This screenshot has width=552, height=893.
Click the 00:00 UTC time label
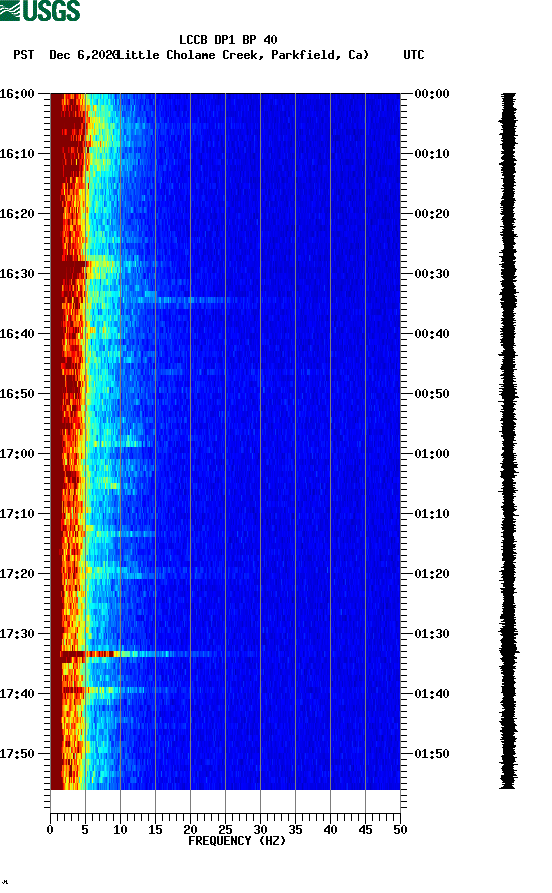432,93
